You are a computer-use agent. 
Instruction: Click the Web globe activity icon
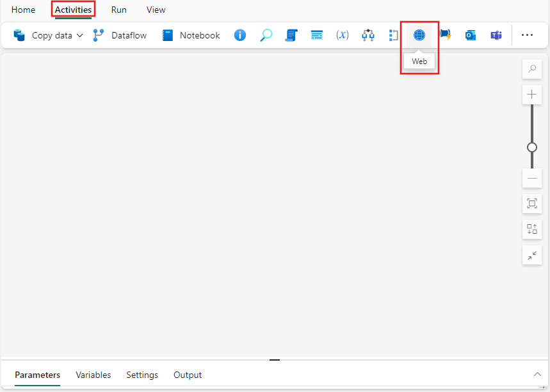point(419,35)
